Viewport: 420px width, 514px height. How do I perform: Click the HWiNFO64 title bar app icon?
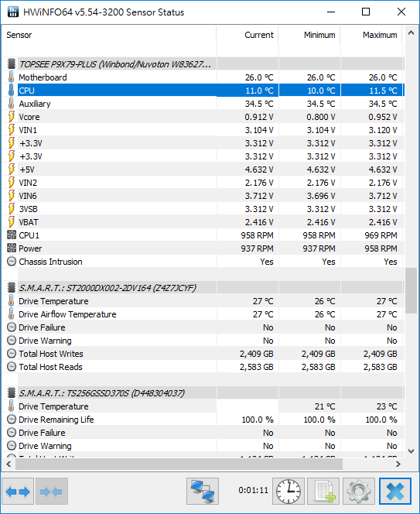tap(13, 12)
